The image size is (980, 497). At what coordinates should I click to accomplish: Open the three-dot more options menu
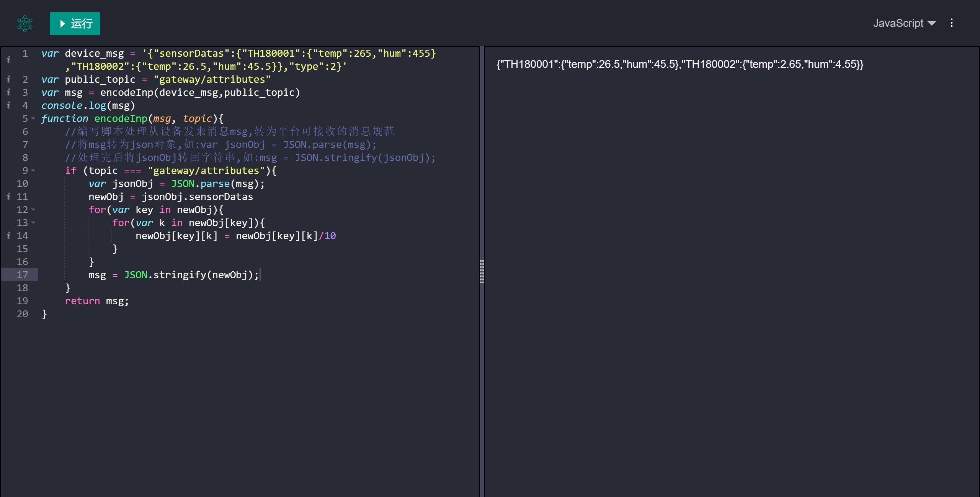[951, 23]
